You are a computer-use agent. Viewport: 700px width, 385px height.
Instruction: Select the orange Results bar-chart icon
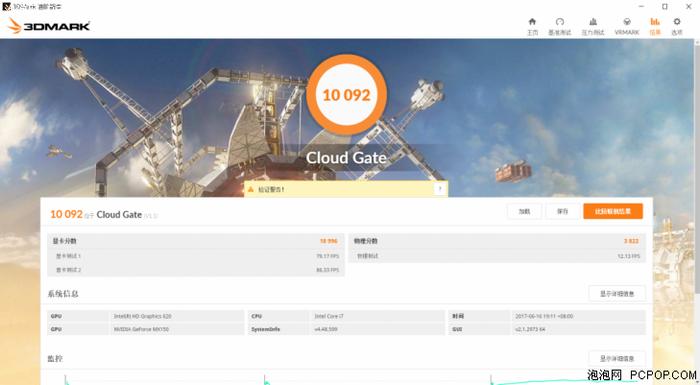coord(655,21)
